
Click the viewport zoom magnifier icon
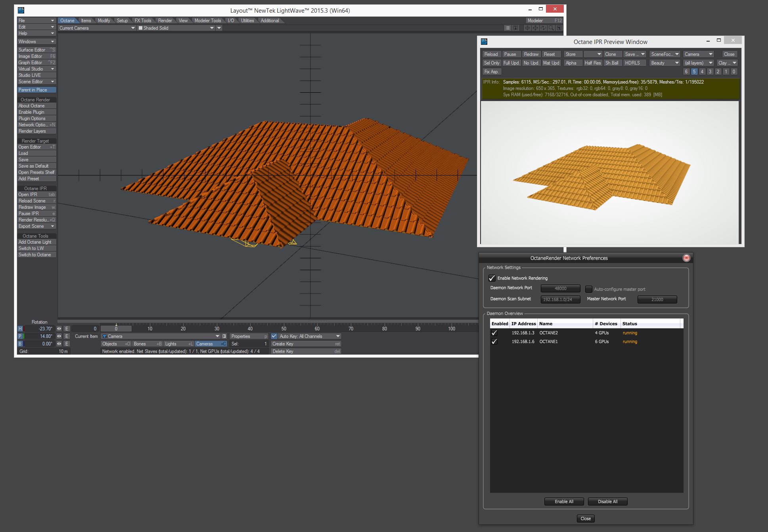pyautogui.click(x=551, y=28)
